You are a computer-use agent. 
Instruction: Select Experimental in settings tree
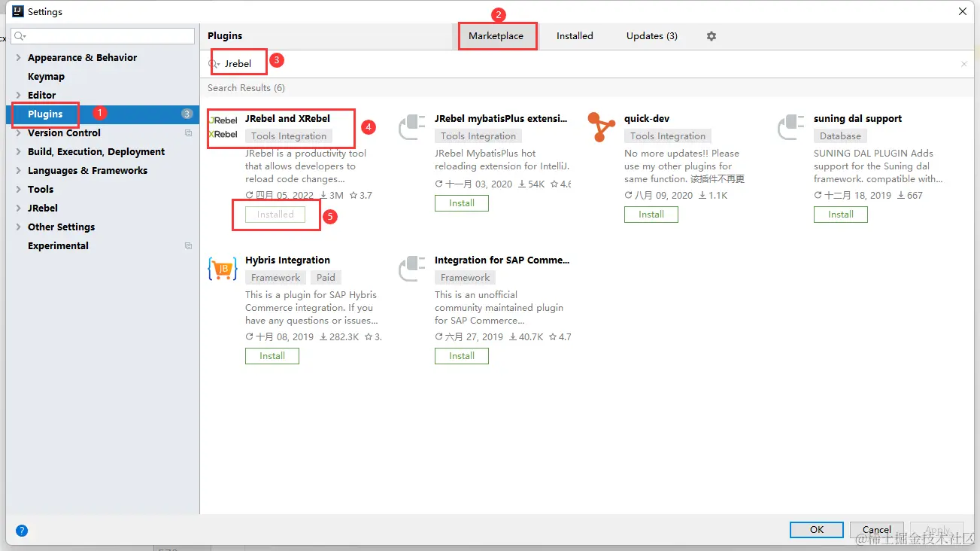58,246
